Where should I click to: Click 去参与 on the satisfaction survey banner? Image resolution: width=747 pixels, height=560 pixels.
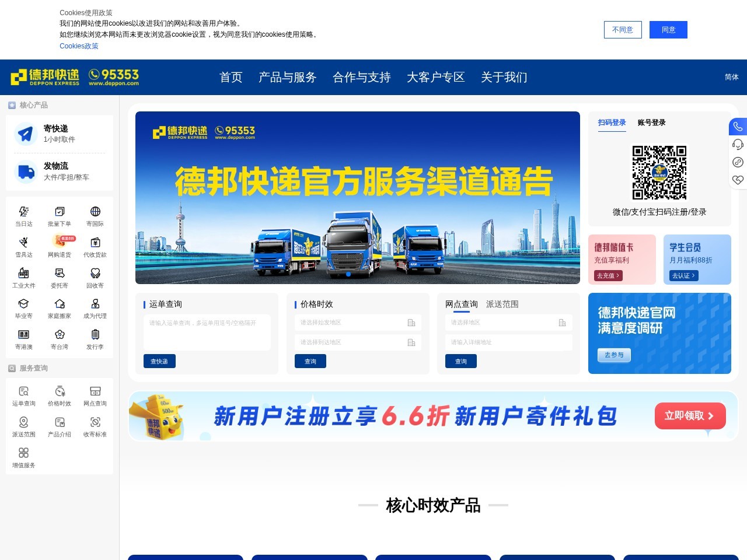pos(614,355)
